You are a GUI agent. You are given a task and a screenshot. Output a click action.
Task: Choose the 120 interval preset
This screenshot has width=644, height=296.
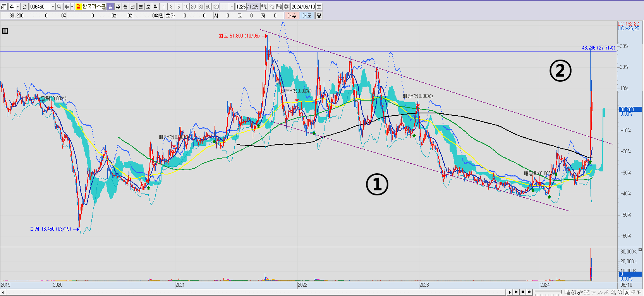click(x=215, y=7)
